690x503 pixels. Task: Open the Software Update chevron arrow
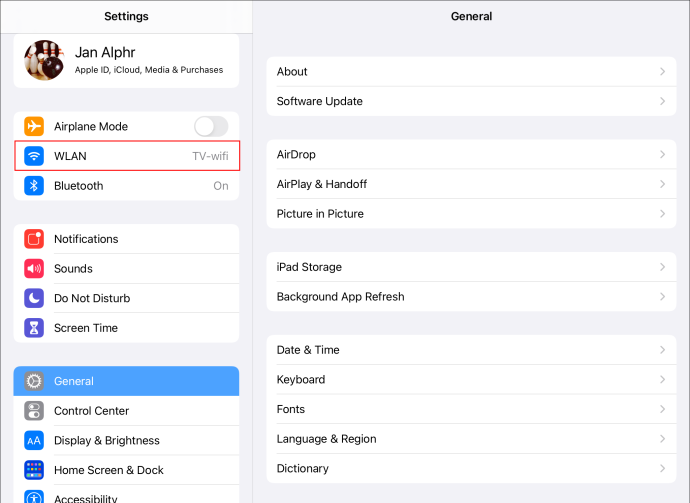click(662, 101)
